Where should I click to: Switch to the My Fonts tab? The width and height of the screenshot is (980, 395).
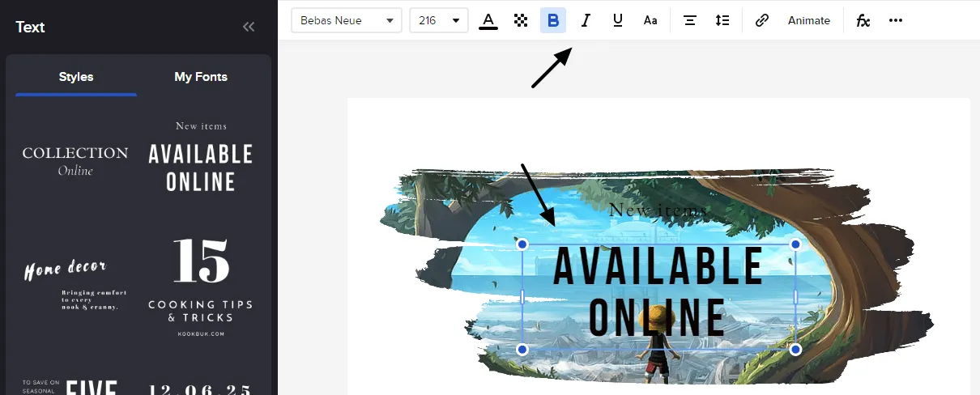tap(201, 78)
